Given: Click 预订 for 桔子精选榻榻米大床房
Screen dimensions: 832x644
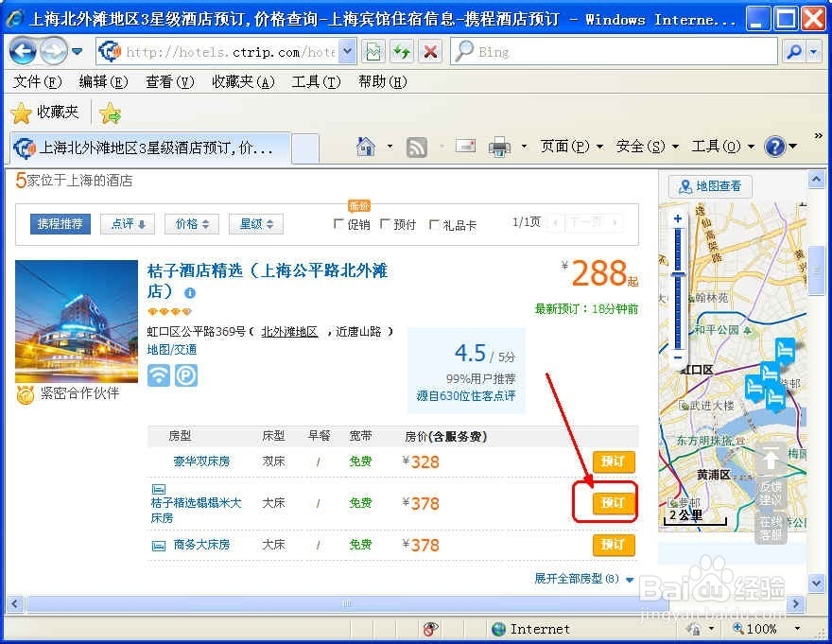Looking at the screenshot, I should 614,503.
